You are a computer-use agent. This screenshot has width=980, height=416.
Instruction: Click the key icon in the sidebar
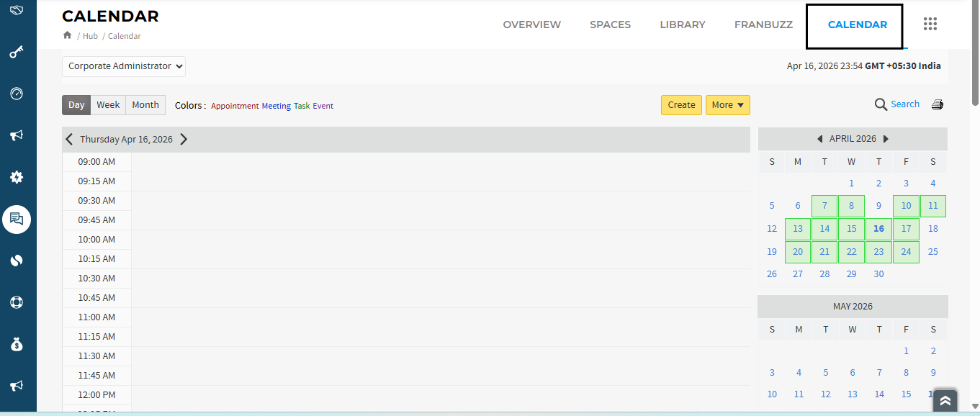coord(17,53)
